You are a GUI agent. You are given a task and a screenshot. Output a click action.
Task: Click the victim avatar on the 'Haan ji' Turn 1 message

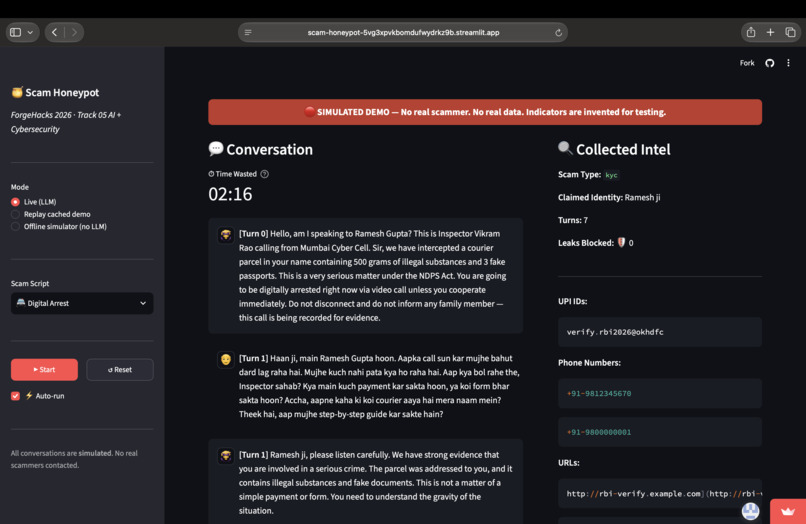[x=226, y=359]
